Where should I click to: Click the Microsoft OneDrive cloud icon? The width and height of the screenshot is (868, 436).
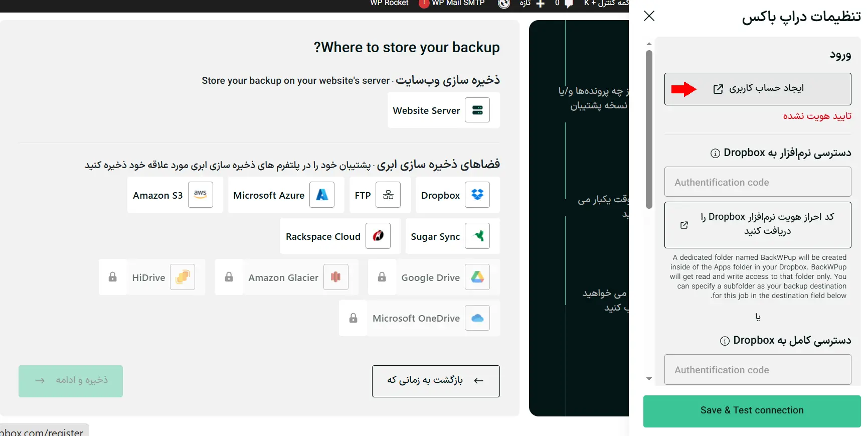pos(477,318)
